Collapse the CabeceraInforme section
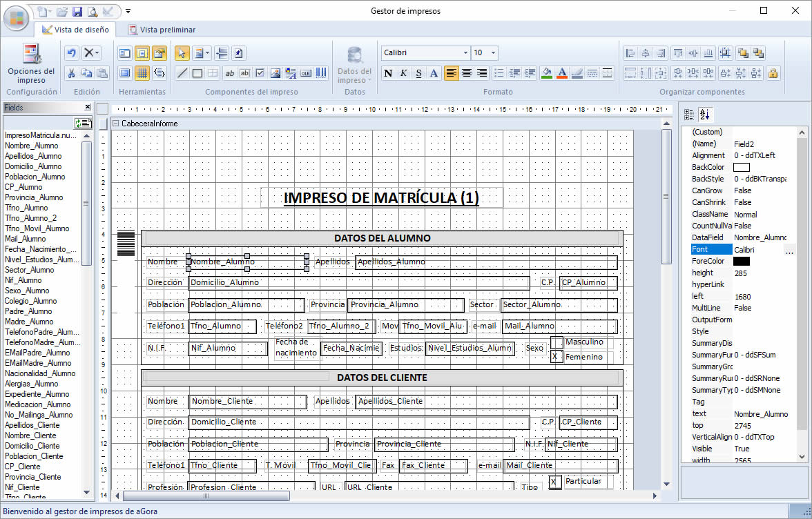Screen dimensions: 812x519 tap(116, 123)
